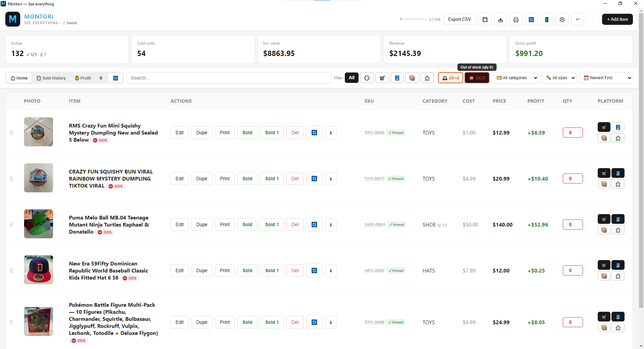Open info icon for New Era 59Fifty row
The image size is (644, 349).
tap(331, 270)
